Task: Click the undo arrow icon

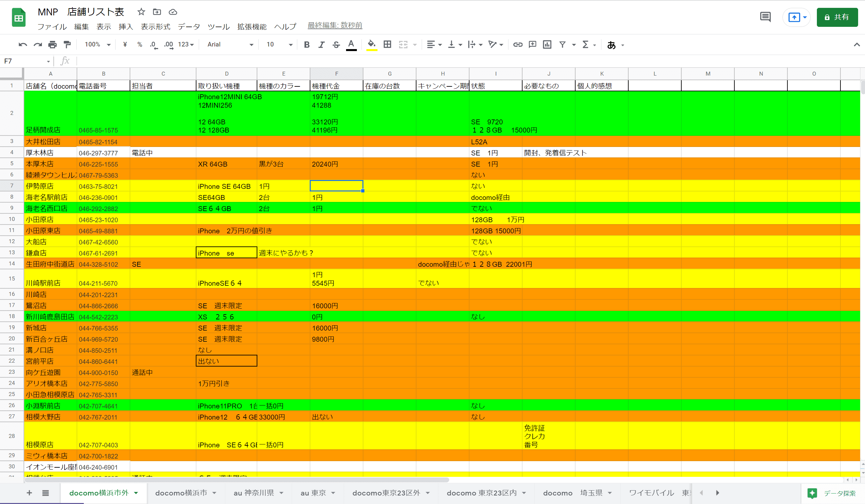Action: [23, 45]
